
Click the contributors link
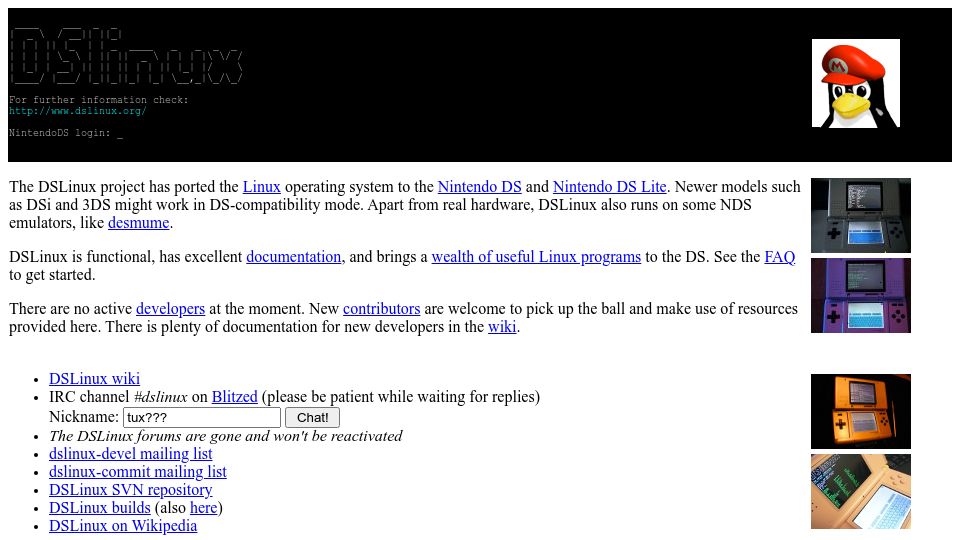coord(381,309)
